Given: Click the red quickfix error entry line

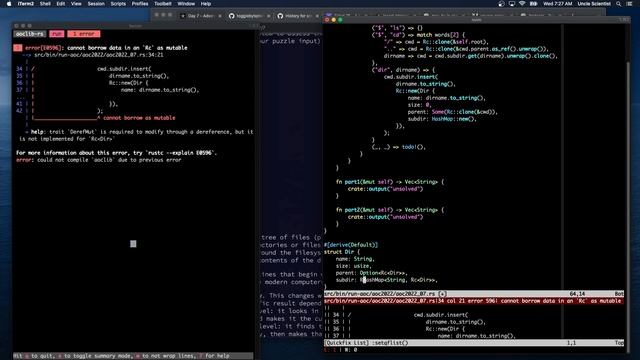Looking at the screenshot, I should tap(474, 301).
